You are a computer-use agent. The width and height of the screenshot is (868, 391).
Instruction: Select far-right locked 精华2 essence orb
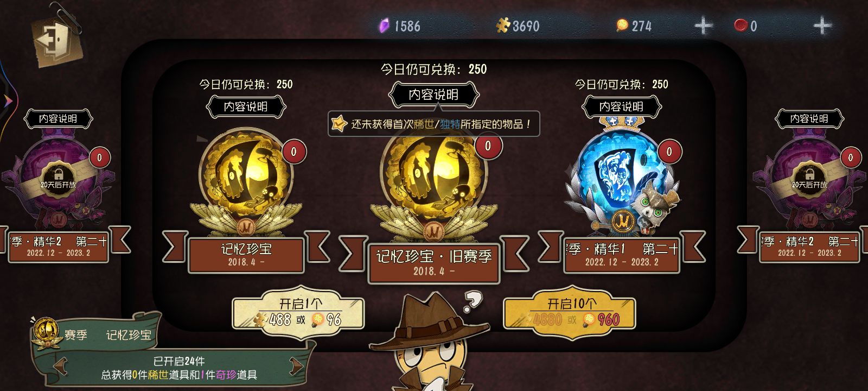click(x=809, y=179)
